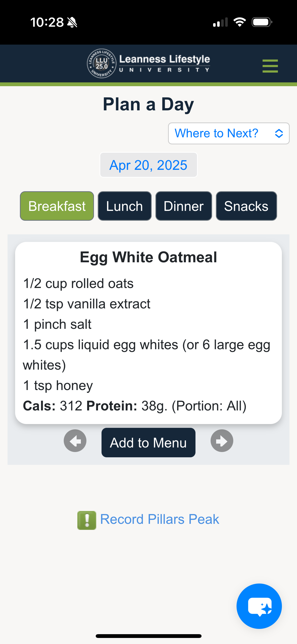The image size is (297, 644).
Task: Tap the Egg White Oatmeal recipe card
Action: (148, 333)
